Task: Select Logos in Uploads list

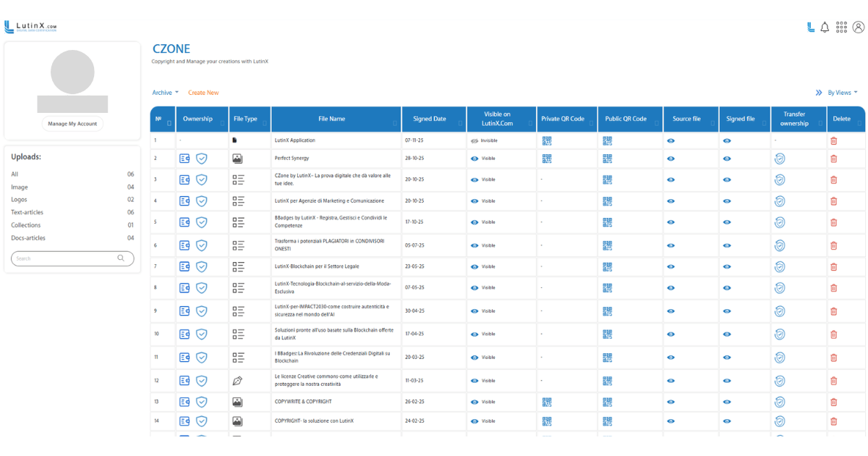Action: coord(19,200)
